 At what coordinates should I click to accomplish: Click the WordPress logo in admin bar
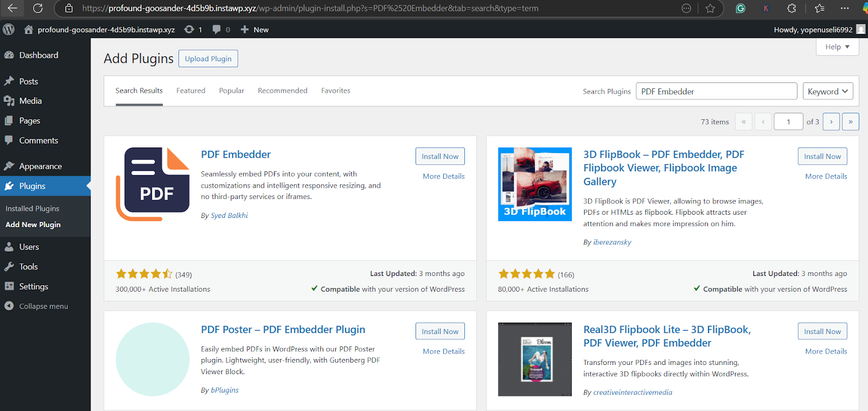(x=9, y=29)
